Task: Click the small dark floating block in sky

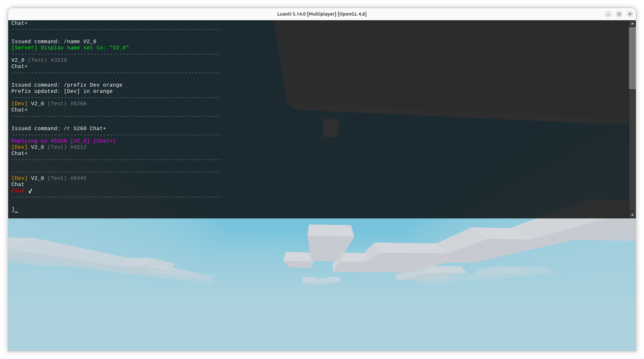Action: click(330, 128)
